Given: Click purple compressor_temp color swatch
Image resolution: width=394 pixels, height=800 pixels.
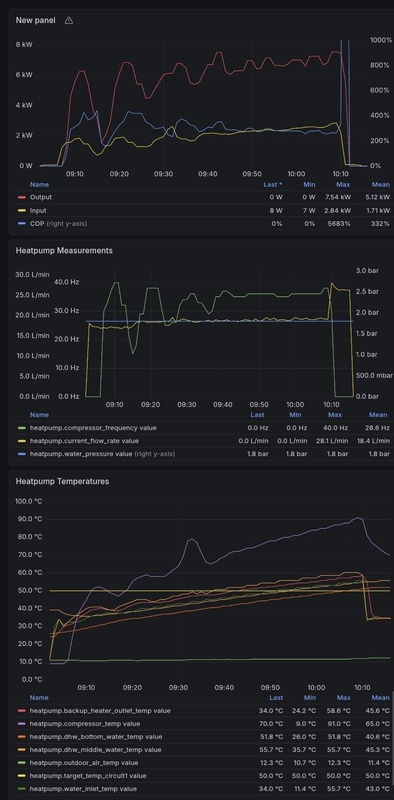Looking at the screenshot, I should [x=21, y=723].
